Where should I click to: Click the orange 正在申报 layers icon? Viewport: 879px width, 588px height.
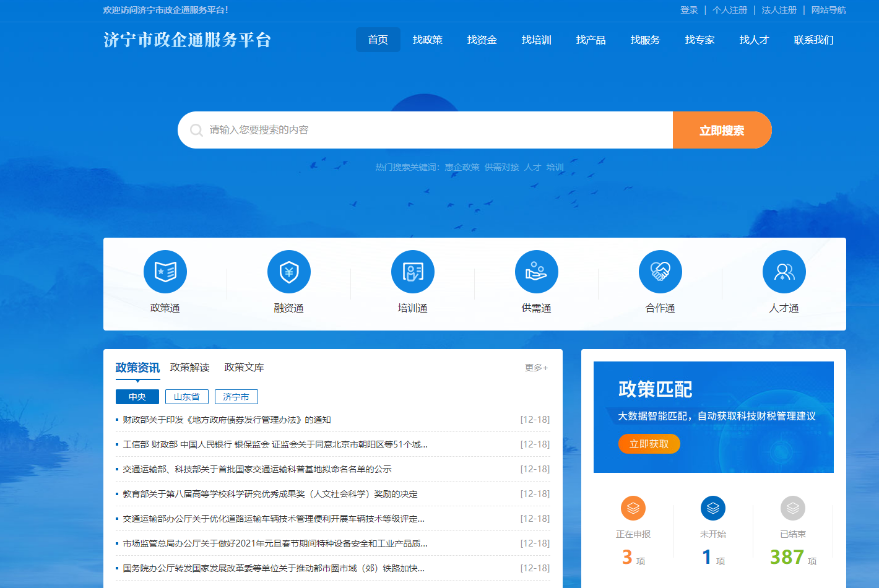[633, 508]
